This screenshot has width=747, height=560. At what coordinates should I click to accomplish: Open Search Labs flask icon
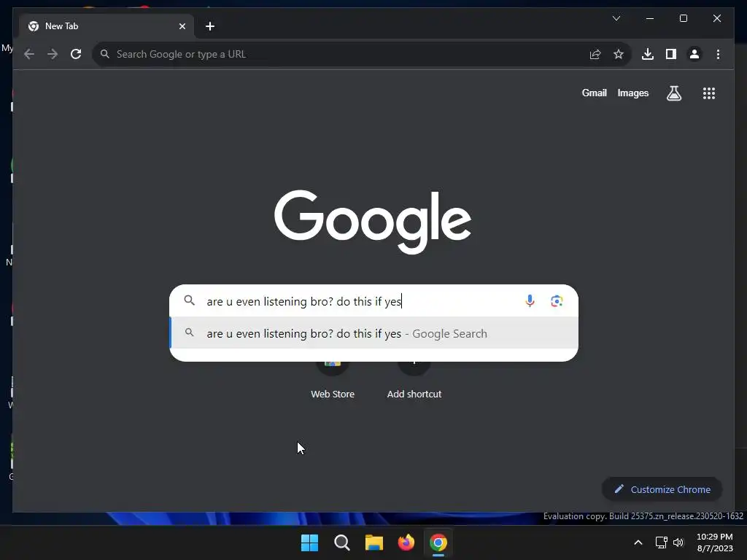pos(673,93)
